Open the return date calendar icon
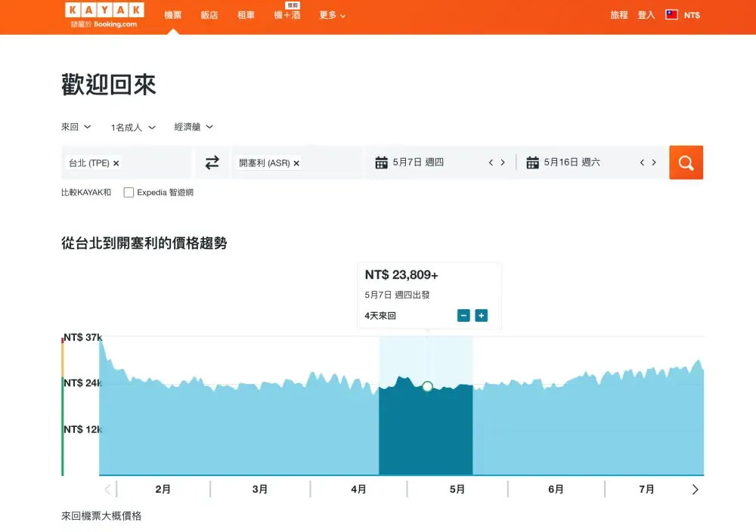The image size is (756, 532). click(531, 162)
